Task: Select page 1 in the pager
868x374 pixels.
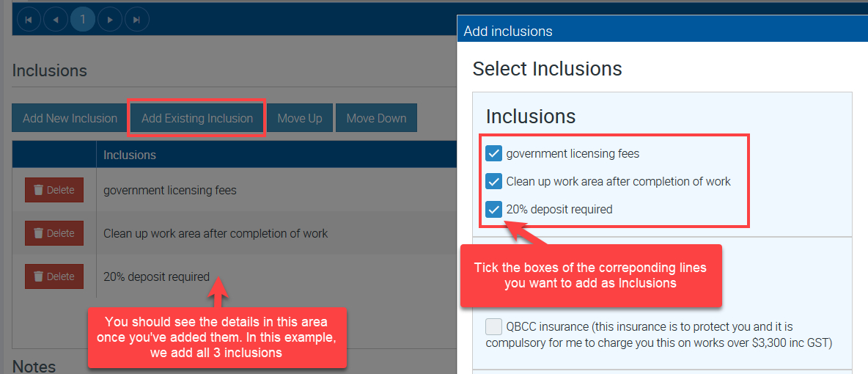Action: [83, 20]
